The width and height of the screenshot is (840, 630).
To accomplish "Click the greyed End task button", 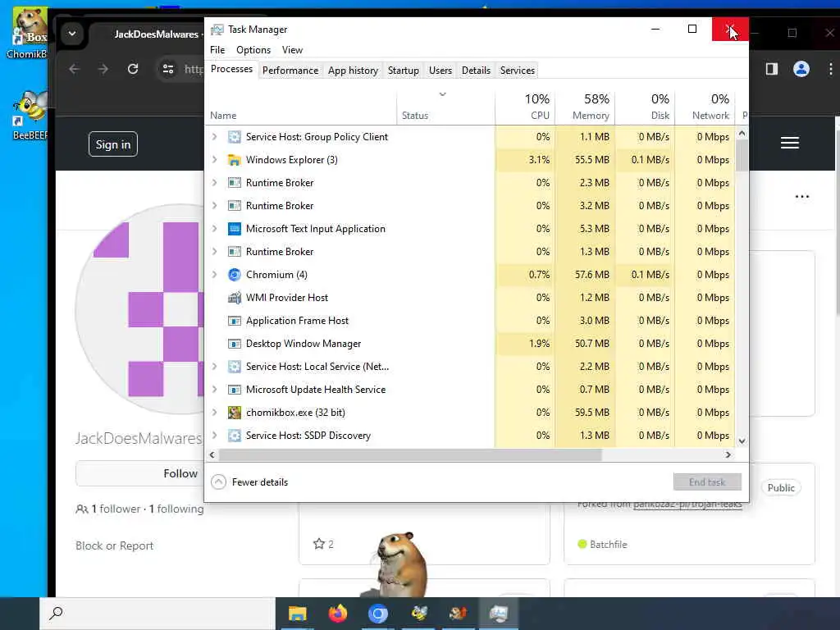I will [707, 482].
